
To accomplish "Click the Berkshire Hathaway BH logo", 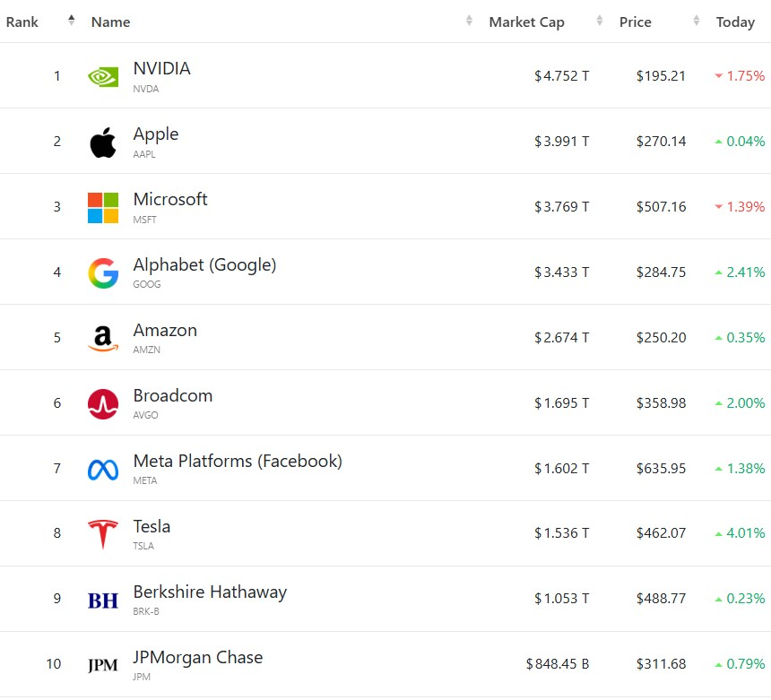I will pos(103,600).
